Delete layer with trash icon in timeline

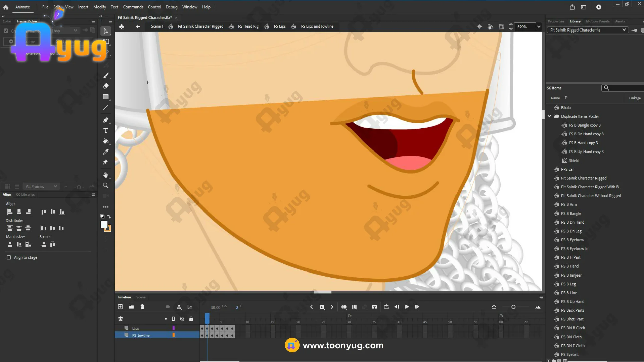pyautogui.click(x=142, y=307)
